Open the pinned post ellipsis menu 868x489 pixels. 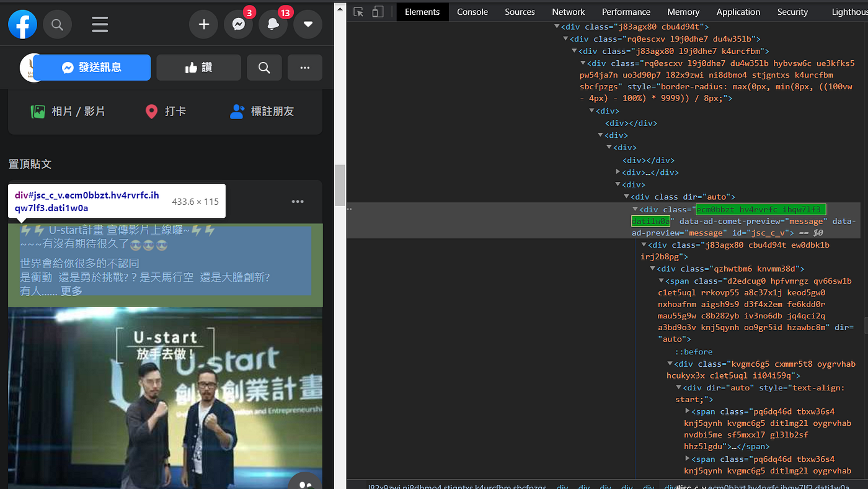298,202
